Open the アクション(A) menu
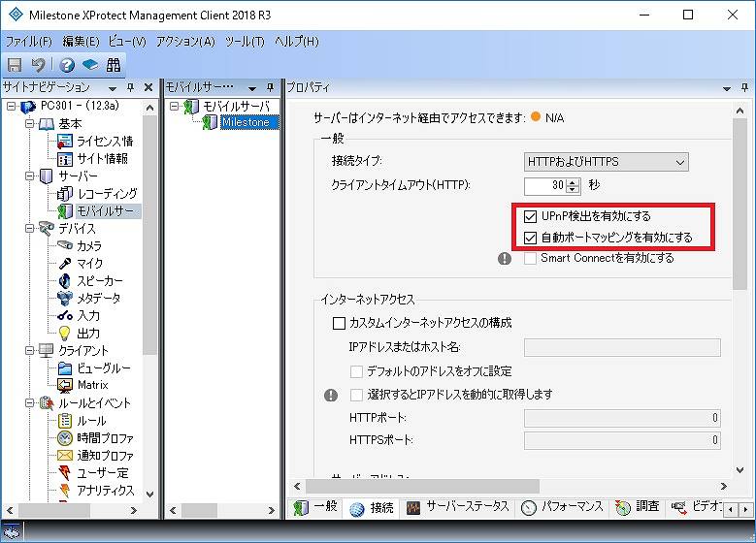Image resolution: width=756 pixels, height=543 pixels. click(x=185, y=42)
